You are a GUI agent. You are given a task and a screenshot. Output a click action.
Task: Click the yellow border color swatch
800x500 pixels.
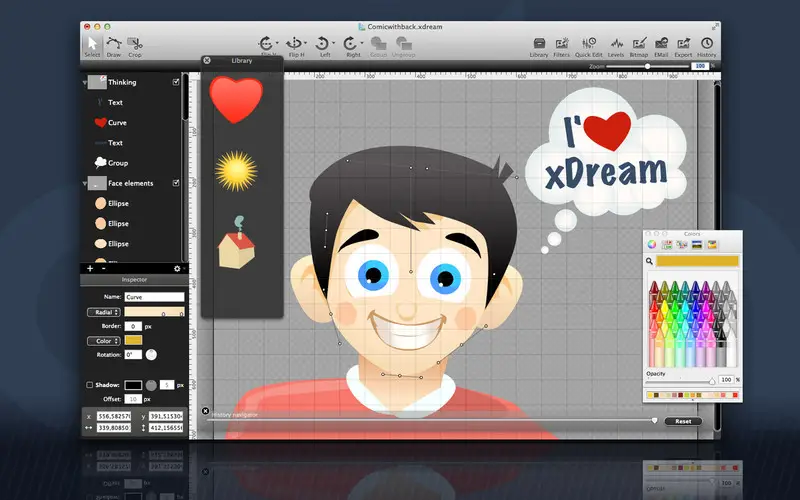pyautogui.click(x=133, y=340)
